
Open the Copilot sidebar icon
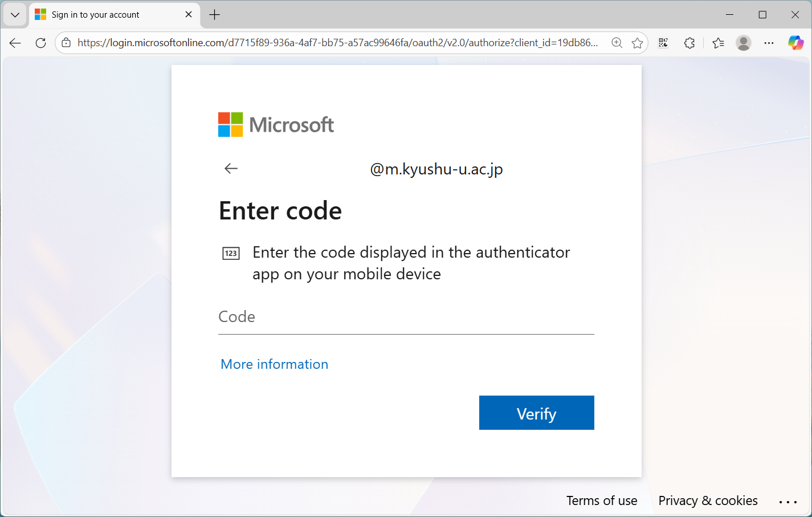click(795, 43)
